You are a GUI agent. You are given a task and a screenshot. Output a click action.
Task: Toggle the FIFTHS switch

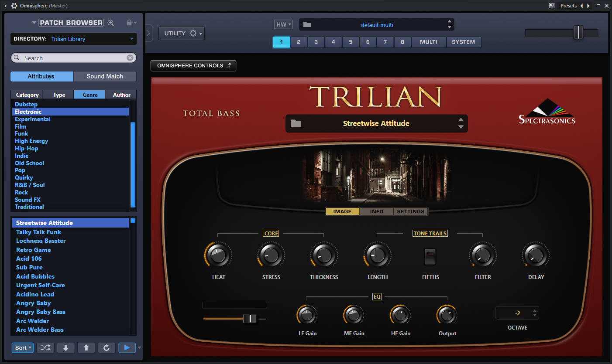point(430,256)
